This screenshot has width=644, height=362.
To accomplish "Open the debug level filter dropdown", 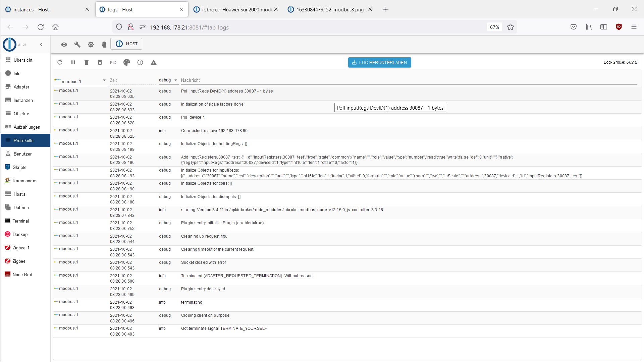I will [x=168, y=80].
